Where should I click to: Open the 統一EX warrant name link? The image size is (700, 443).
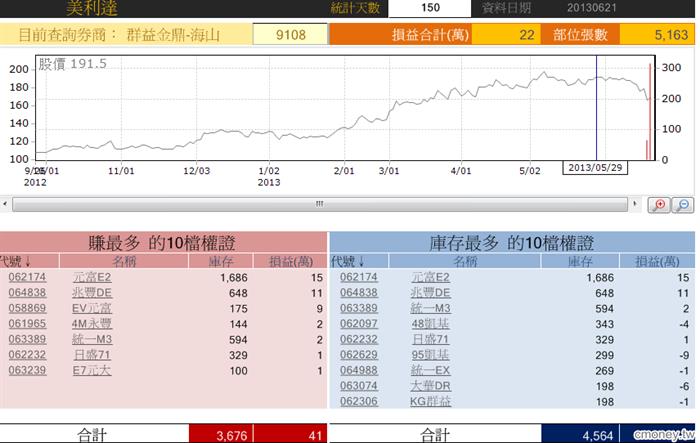tap(430, 370)
